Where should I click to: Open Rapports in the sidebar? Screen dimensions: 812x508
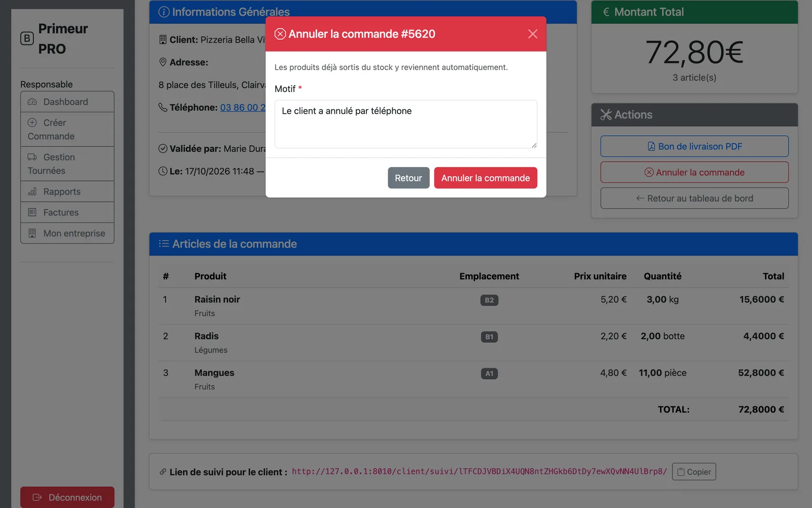point(67,192)
